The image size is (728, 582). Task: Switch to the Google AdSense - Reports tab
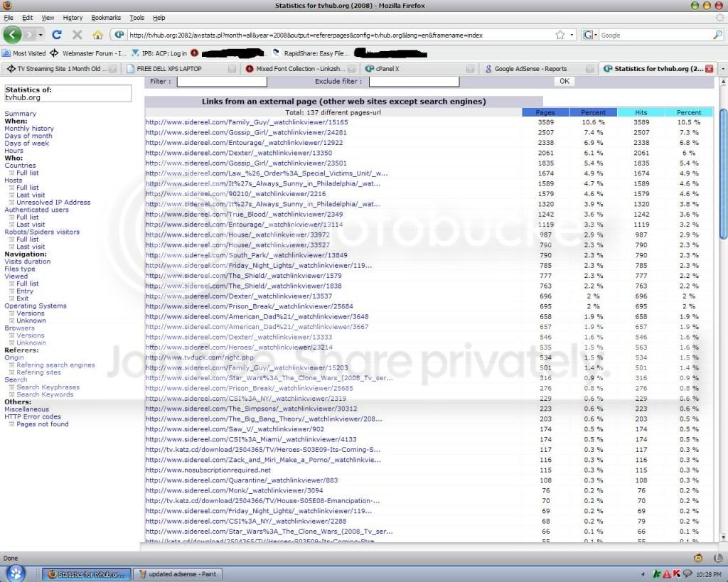[x=530, y=69]
